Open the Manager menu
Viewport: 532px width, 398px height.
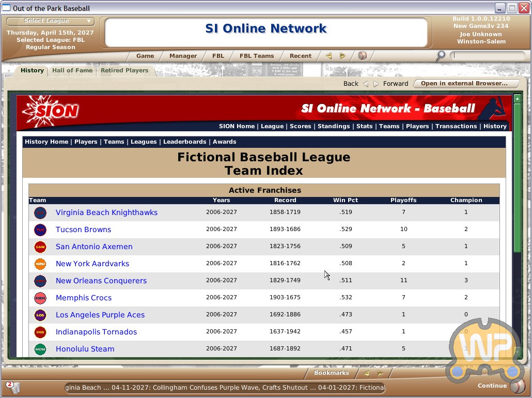[x=183, y=56]
